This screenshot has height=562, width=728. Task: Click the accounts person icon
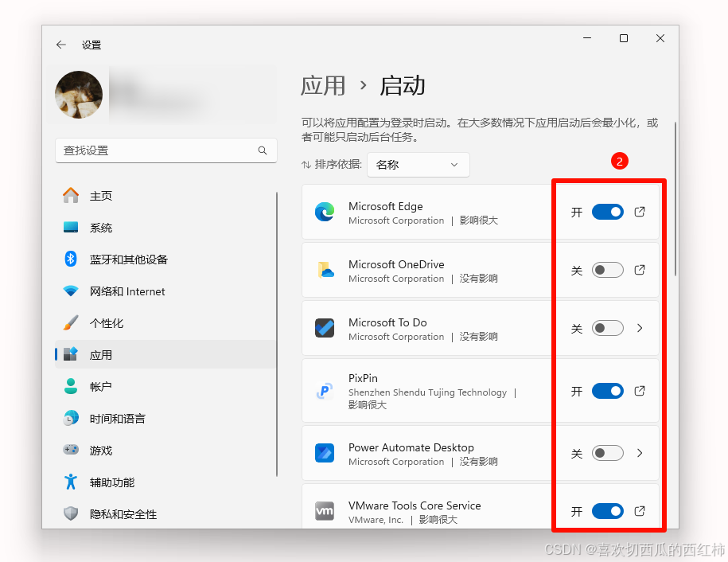71,386
